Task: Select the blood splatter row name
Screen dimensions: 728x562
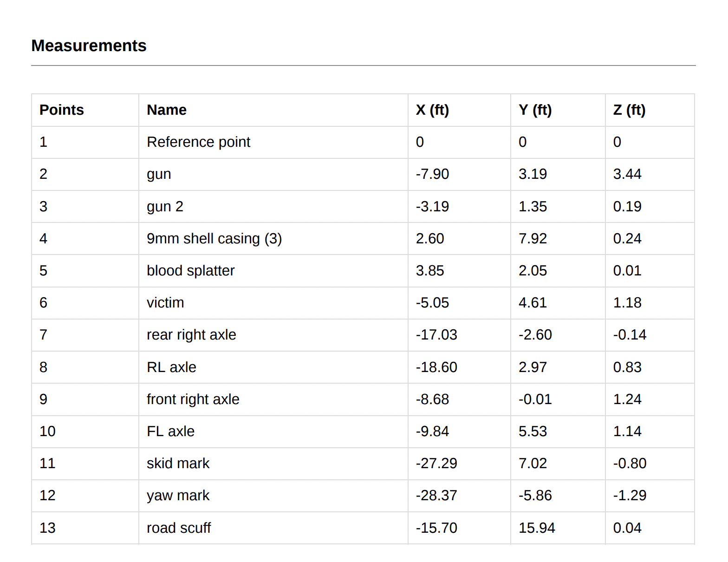Action: coord(190,271)
